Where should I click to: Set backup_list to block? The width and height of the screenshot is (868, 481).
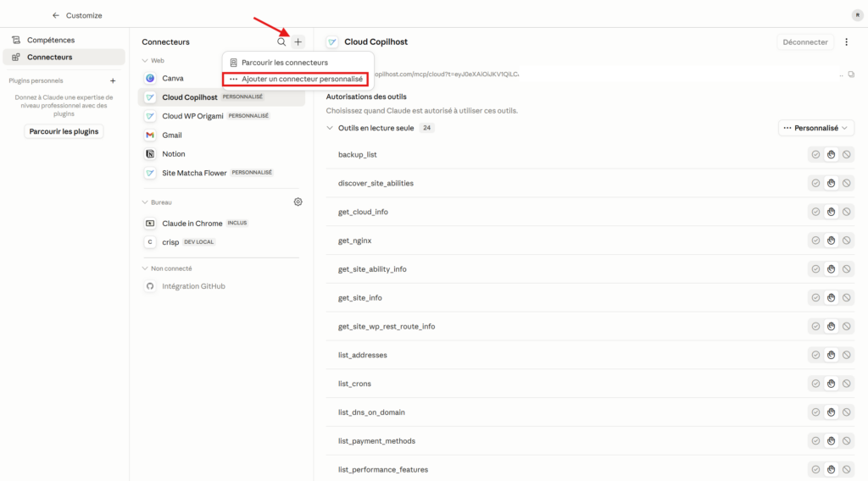(x=847, y=155)
